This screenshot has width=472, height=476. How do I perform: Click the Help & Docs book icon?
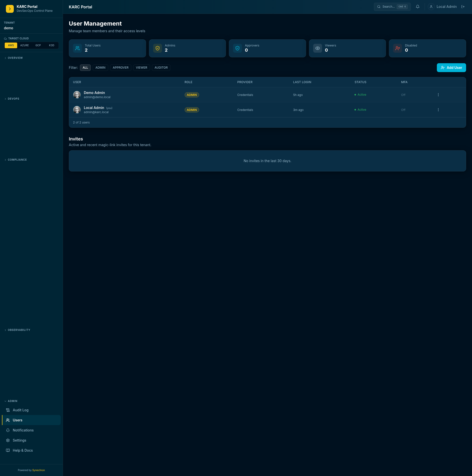tap(8, 450)
